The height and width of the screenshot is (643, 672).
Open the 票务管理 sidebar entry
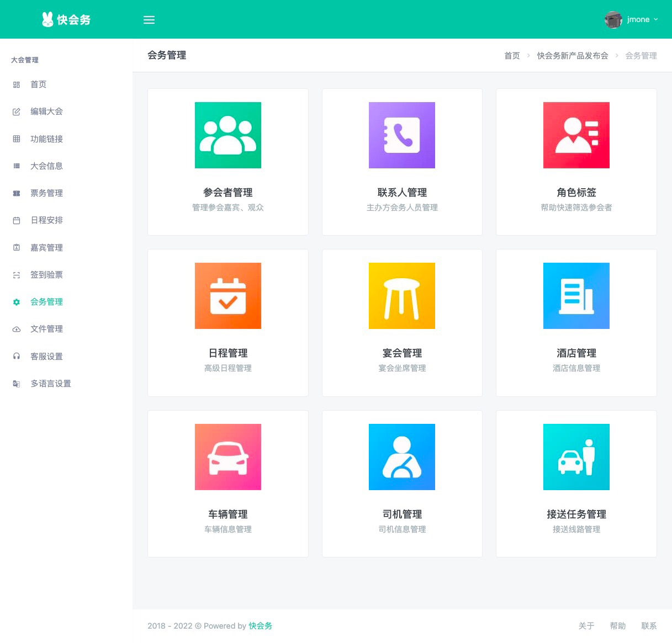point(46,193)
